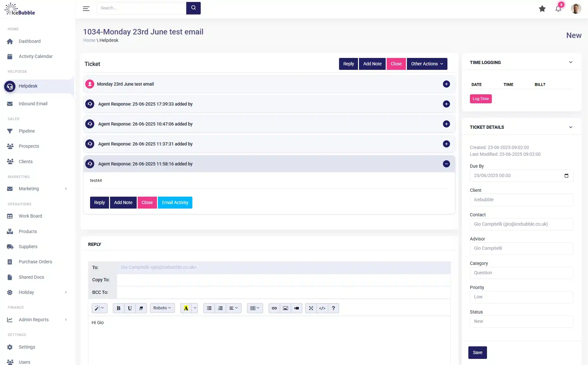588x365 pixels.
Task: Open the notifications bell
Action: (558, 9)
